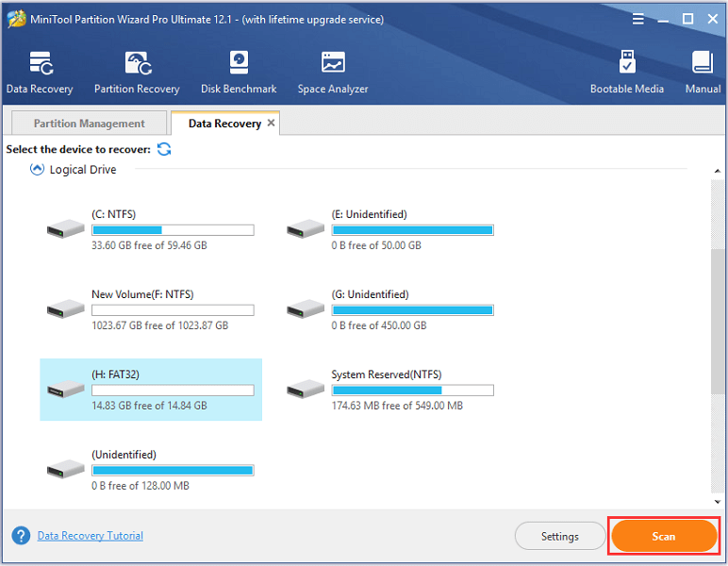Collapse the Logical Drive section
728x566 pixels.
(x=37, y=169)
